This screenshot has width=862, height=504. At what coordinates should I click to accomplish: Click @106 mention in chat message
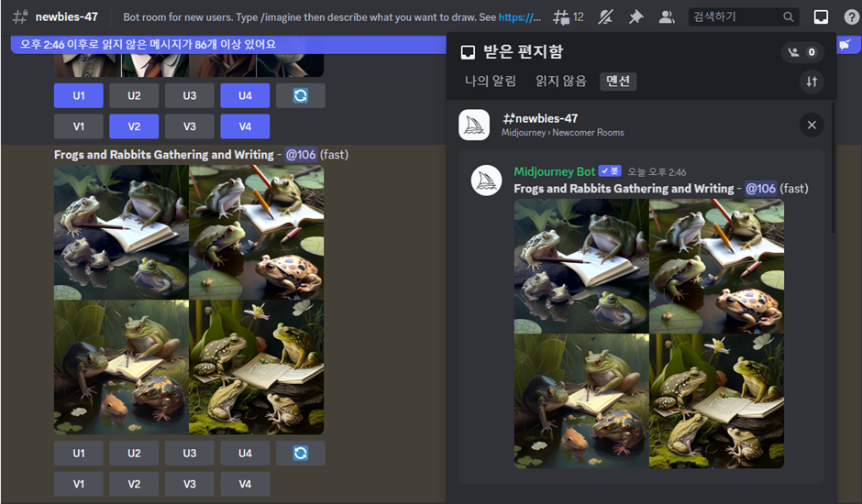(301, 155)
